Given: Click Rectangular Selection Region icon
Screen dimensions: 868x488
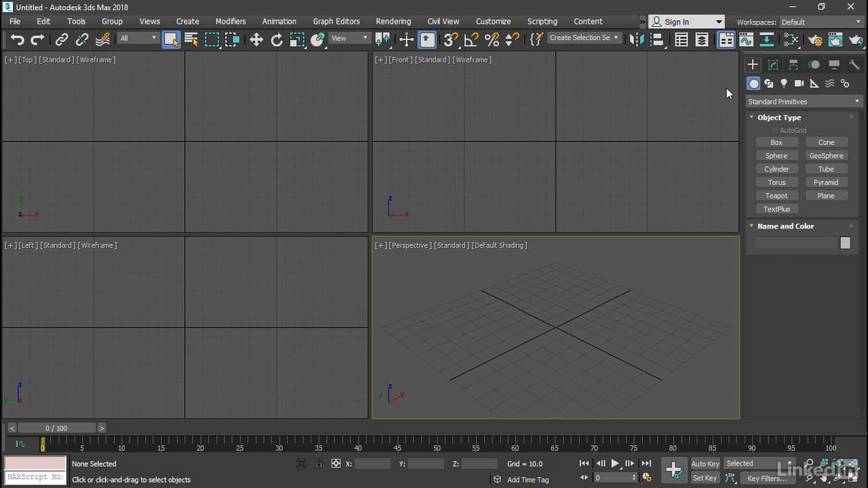Looking at the screenshot, I should point(212,40).
